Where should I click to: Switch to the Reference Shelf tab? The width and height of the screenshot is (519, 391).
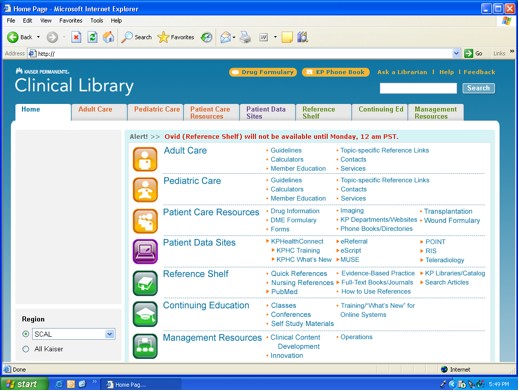324,112
